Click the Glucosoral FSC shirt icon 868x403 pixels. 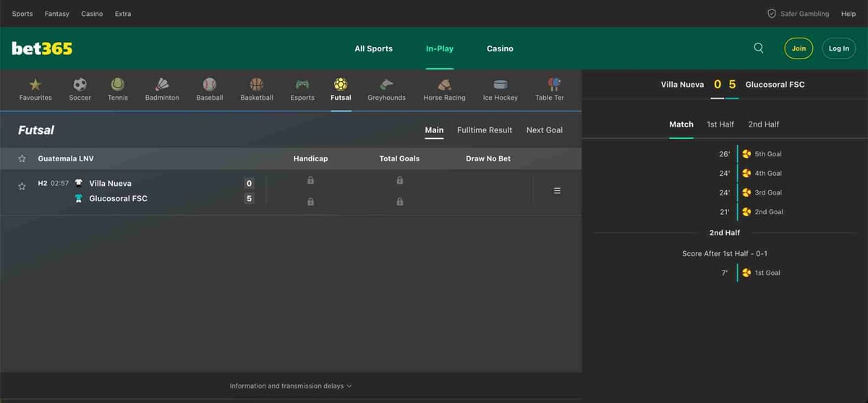[x=78, y=198]
